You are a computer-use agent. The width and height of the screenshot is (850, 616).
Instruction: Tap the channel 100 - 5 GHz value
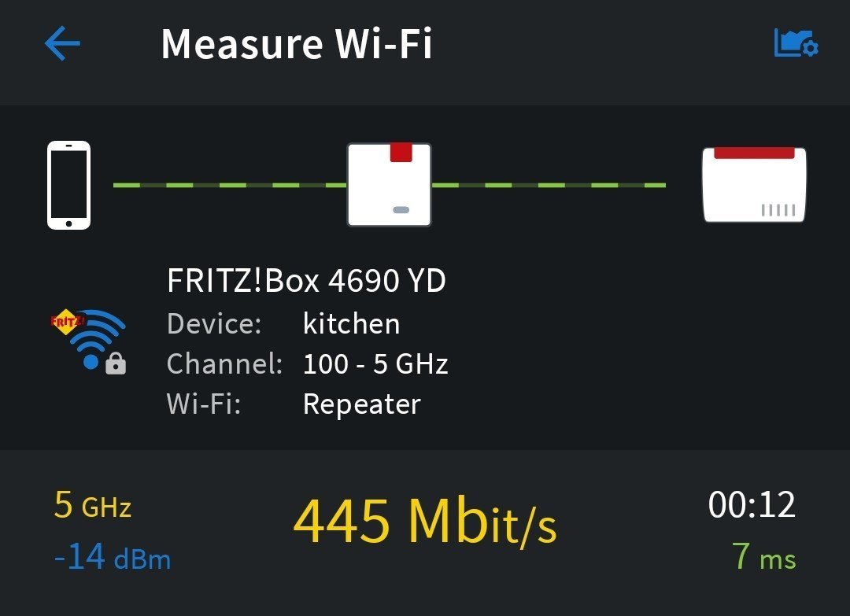[375, 364]
